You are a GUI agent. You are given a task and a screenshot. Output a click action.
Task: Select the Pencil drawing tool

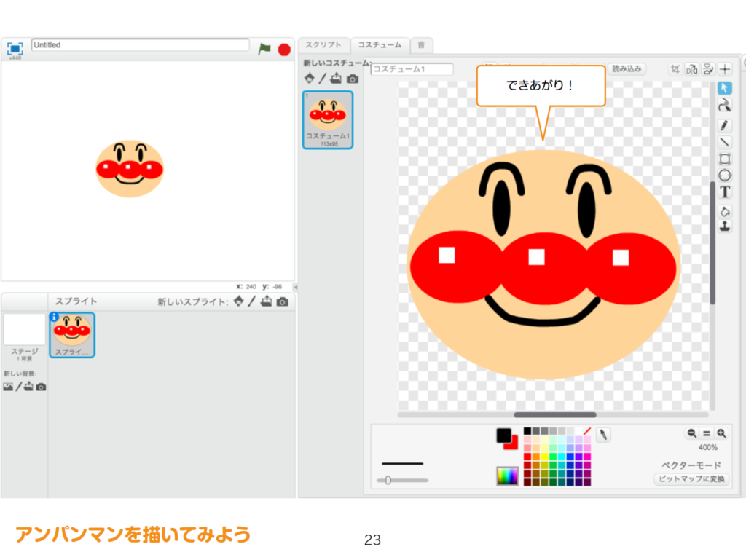point(725,125)
